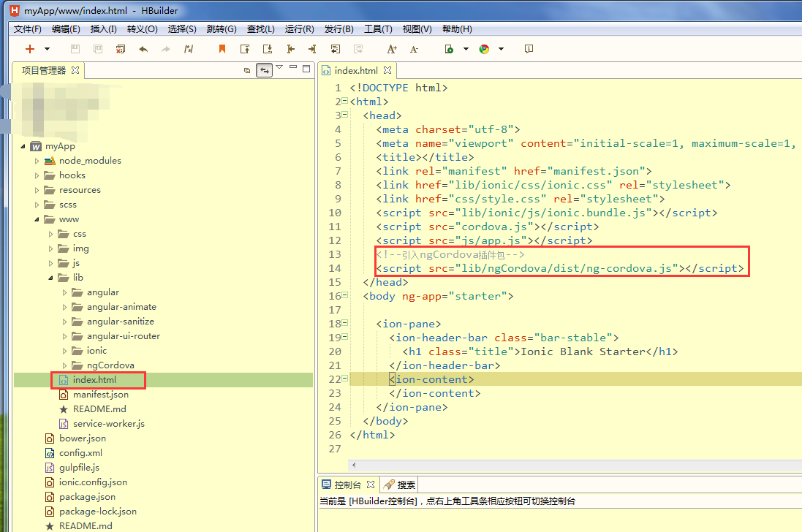Expand the ngCordova folder
Viewport: 802px width, 532px height.
tap(64, 365)
